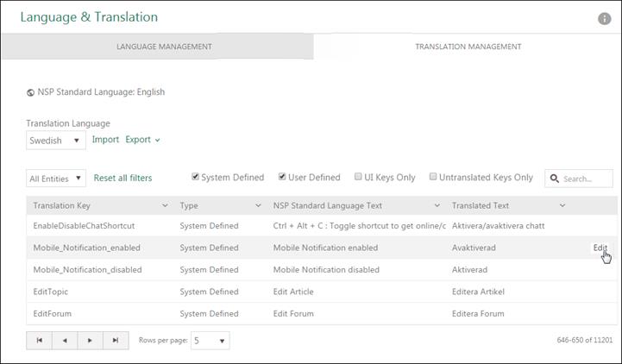Uncheck the User Defined filter
This screenshot has height=364, width=622.
(x=282, y=177)
